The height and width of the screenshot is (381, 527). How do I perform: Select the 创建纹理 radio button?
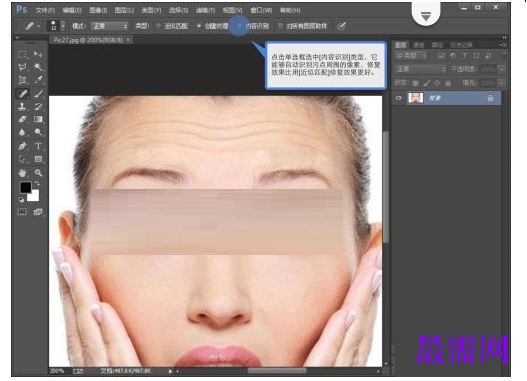(199, 26)
